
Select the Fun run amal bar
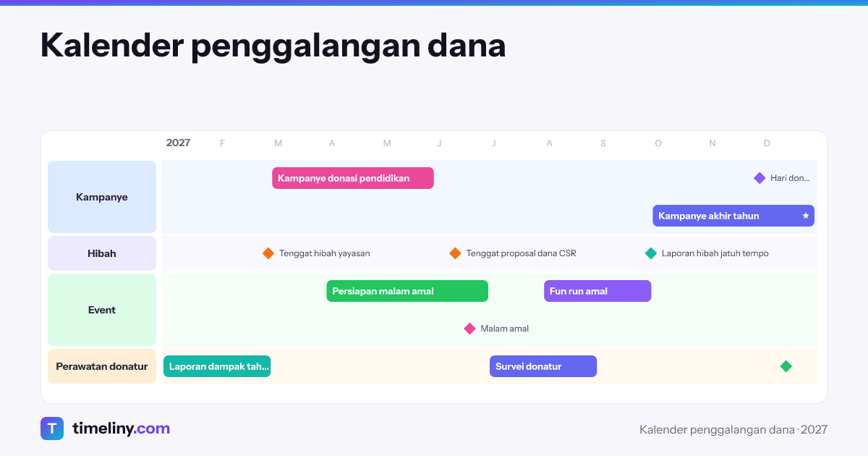pos(597,291)
